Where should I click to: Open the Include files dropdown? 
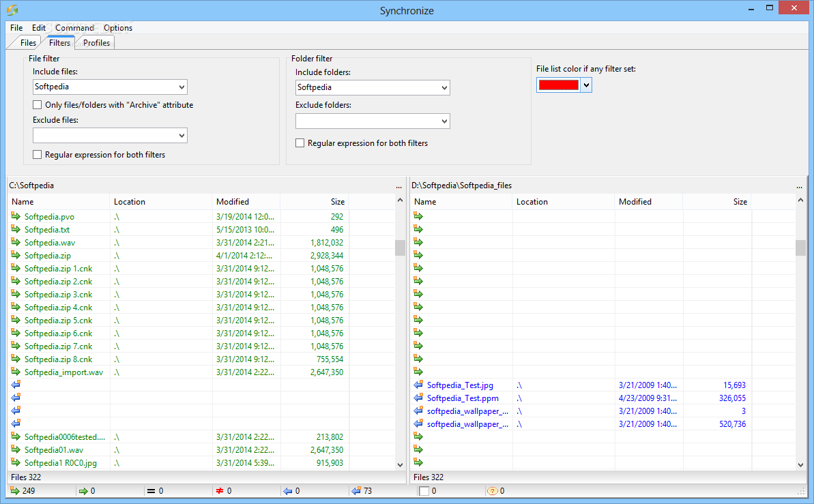(x=181, y=87)
